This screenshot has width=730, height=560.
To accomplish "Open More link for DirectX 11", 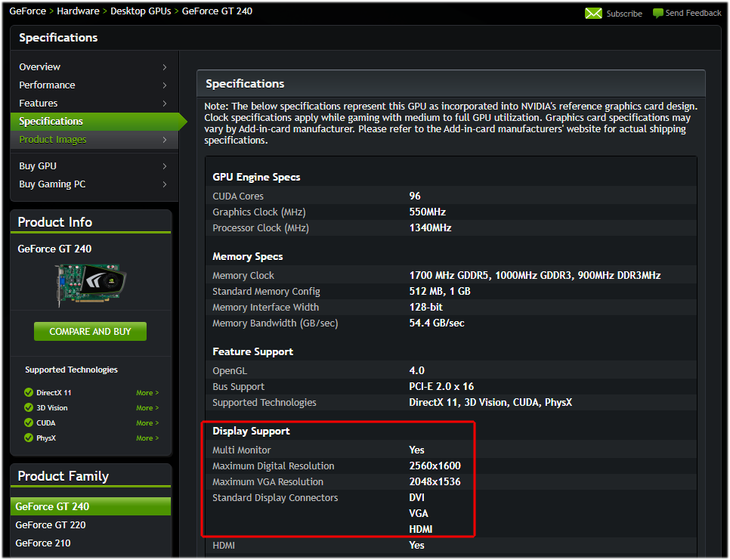I will tap(147, 393).
